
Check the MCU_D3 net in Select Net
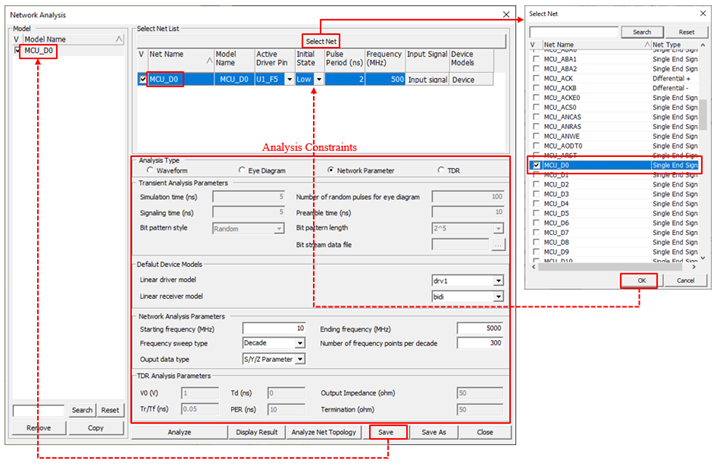536,195
